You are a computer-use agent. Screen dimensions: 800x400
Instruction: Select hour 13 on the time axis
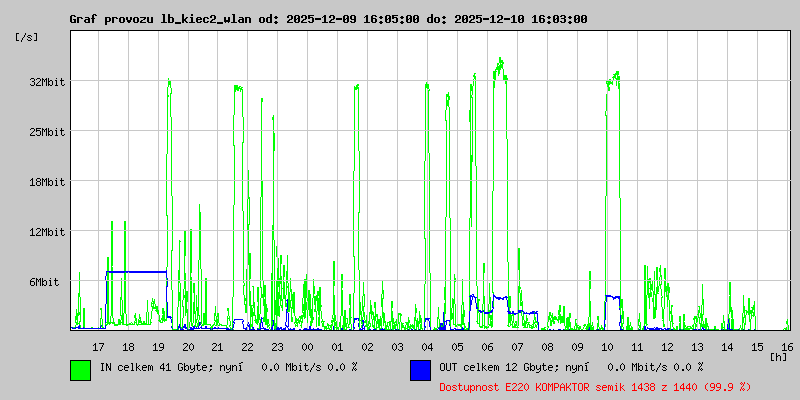[x=697, y=346]
